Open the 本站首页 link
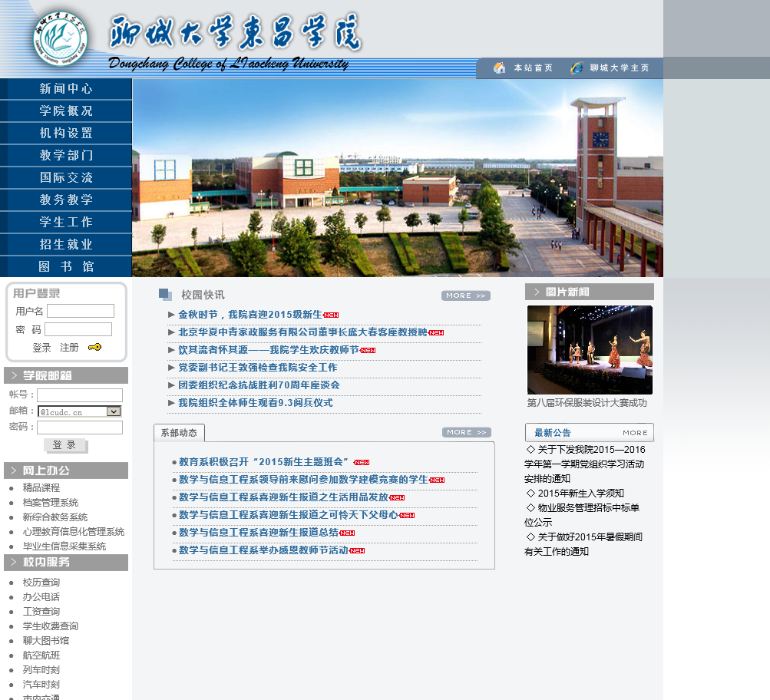 [x=534, y=68]
